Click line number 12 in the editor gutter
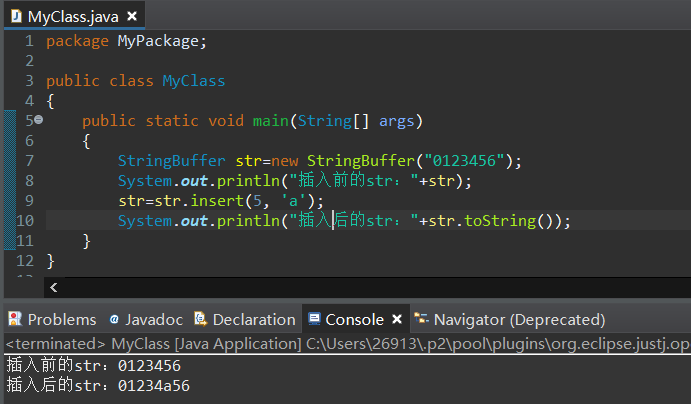Viewport: 691px width, 404px height. pos(25,260)
